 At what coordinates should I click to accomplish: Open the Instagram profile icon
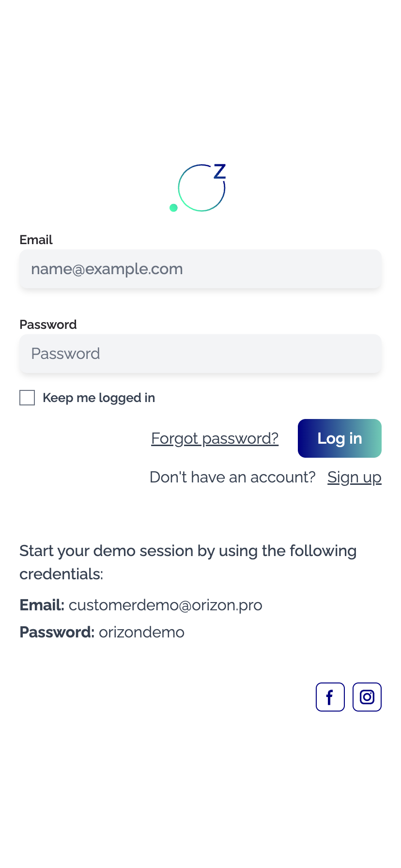click(367, 697)
